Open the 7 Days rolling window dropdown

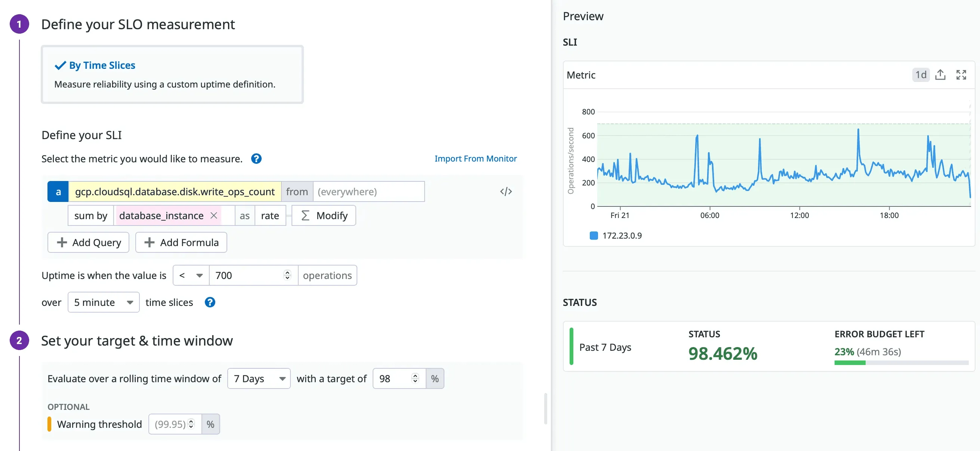coord(258,378)
